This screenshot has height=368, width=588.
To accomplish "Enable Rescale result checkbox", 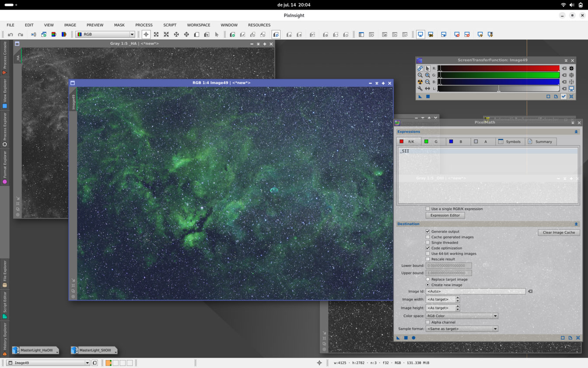I will (x=428, y=259).
